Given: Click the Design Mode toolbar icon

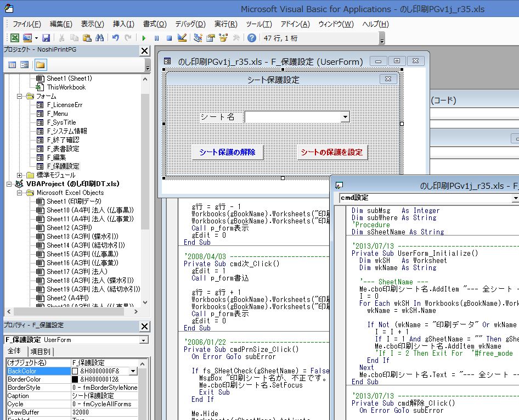Looking at the screenshot, I should pos(183,38).
